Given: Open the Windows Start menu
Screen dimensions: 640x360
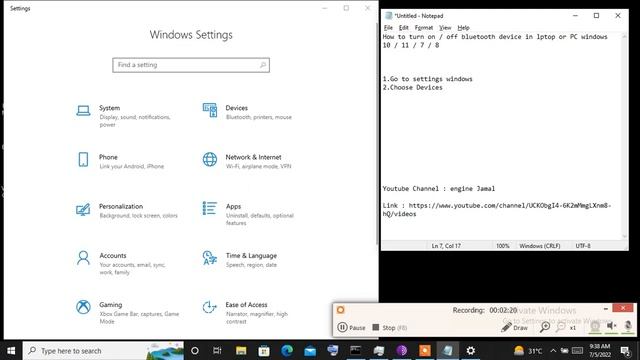Looking at the screenshot, I should (x=11, y=351).
